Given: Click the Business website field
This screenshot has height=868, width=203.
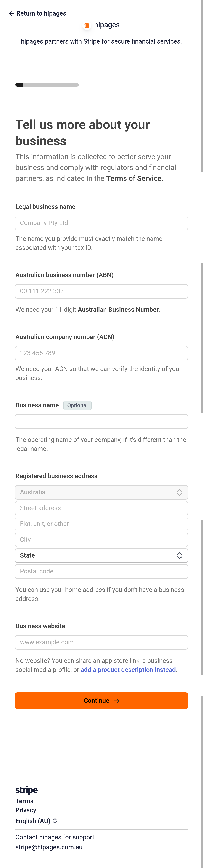Looking at the screenshot, I should (101, 642).
